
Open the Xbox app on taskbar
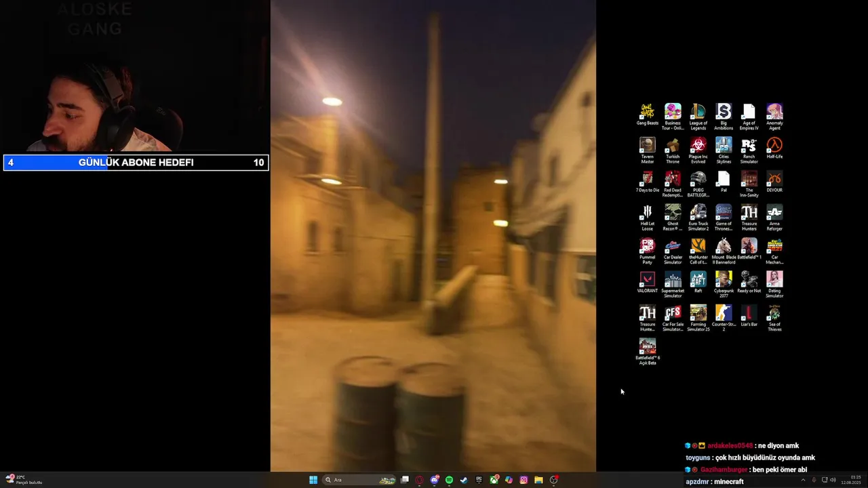tap(494, 480)
